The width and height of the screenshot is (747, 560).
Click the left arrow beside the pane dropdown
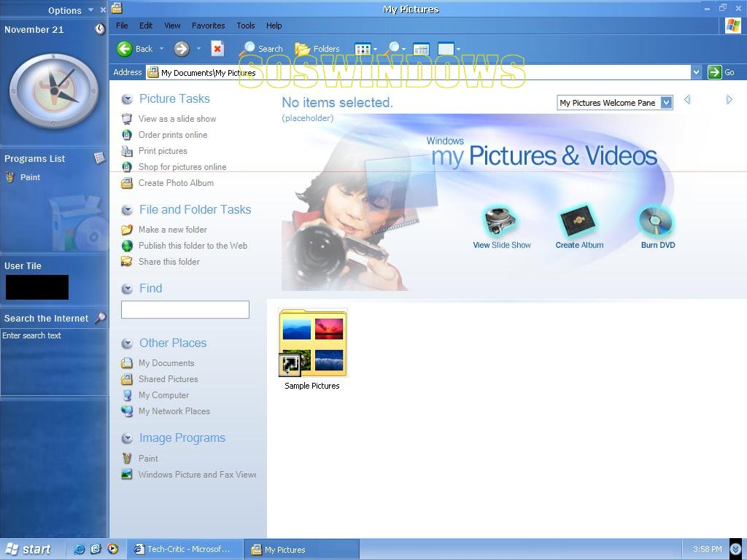[x=687, y=100]
